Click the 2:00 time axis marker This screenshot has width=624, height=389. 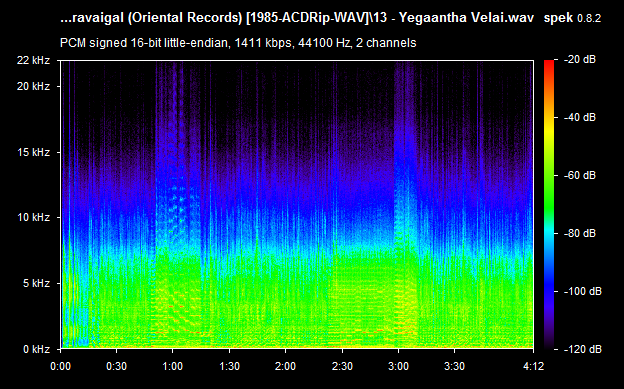tap(285, 366)
